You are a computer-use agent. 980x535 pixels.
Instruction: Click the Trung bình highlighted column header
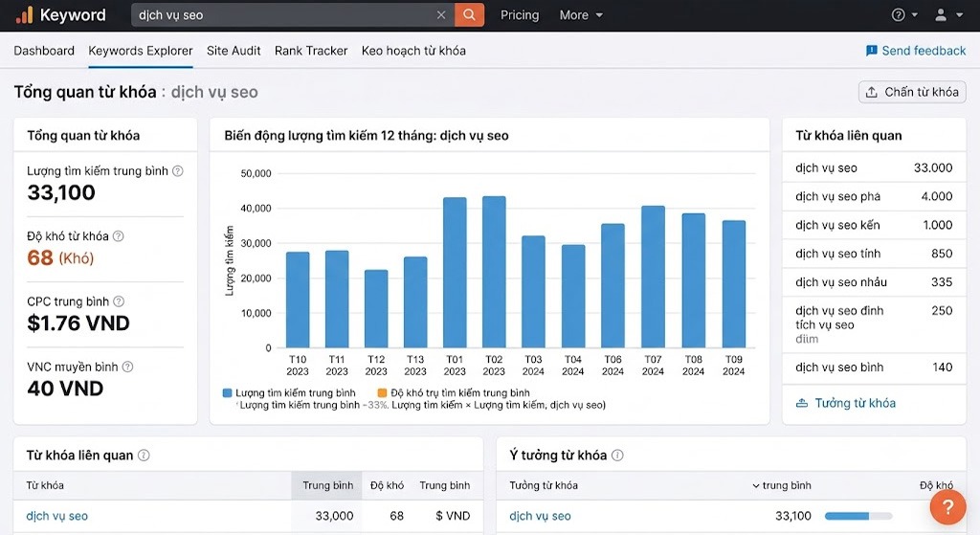point(327,485)
